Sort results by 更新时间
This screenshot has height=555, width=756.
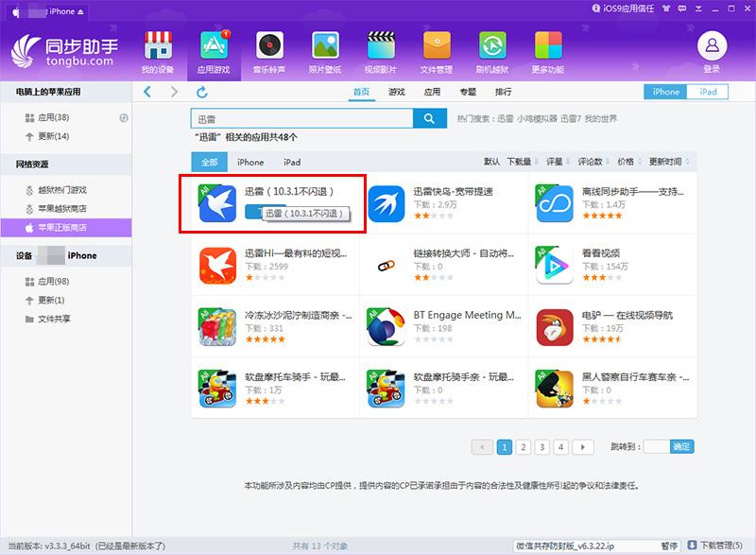click(x=668, y=162)
